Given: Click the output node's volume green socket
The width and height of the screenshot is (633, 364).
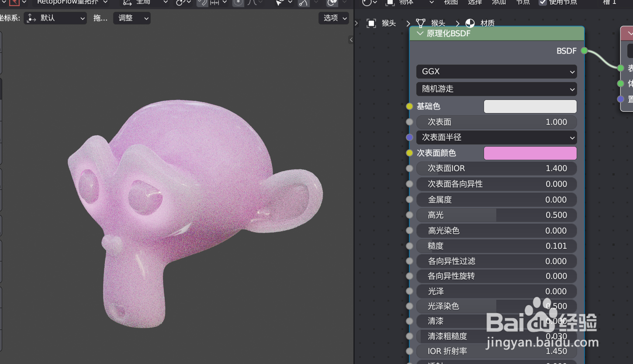Looking at the screenshot, I should point(621,84).
